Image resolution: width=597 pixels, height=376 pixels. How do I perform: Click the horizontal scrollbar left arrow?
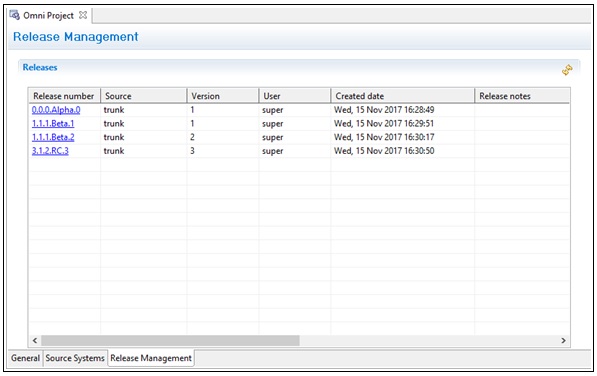click(x=35, y=341)
